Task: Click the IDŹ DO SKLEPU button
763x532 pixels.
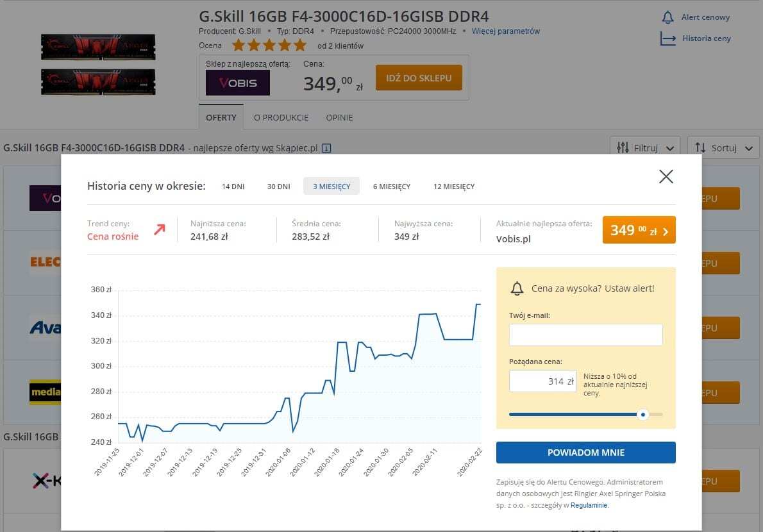Action: pyautogui.click(x=419, y=78)
